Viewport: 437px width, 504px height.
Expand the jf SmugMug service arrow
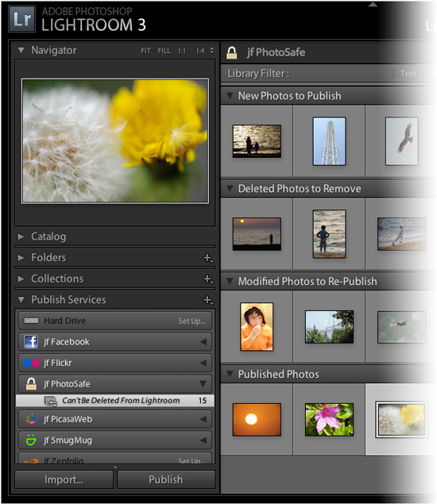coord(203,440)
